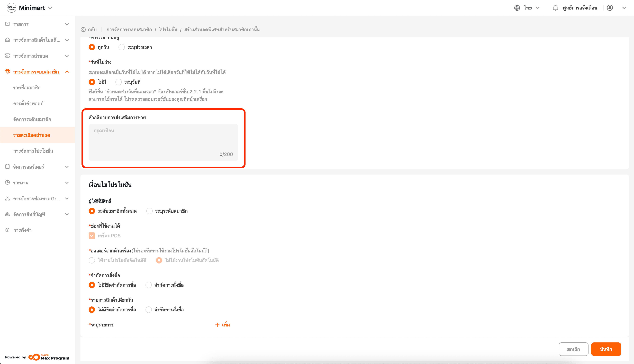This screenshot has width=634, height=364.
Task: Choose ระบุระดับสมาชิก radio button
Action: tap(149, 211)
